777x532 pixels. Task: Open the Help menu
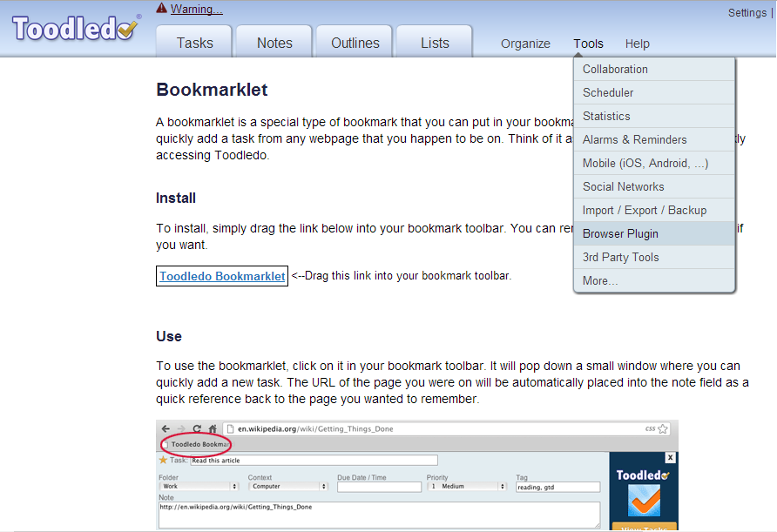click(638, 44)
